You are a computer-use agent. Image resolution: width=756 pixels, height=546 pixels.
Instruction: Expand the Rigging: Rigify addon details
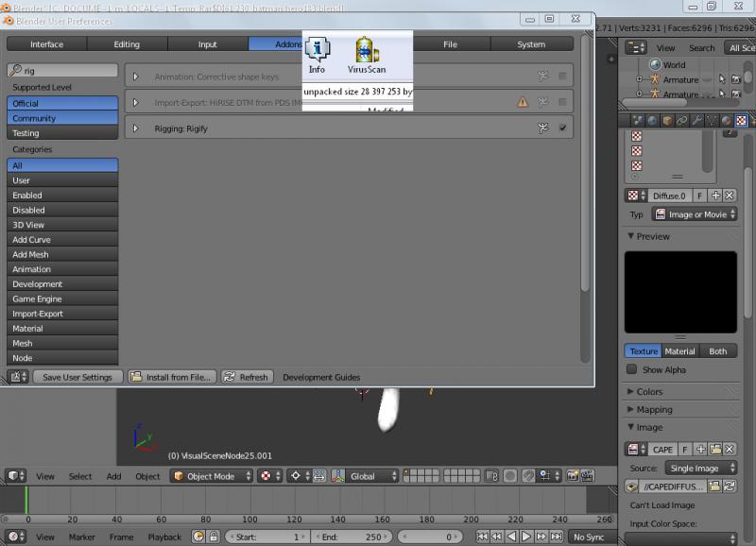click(x=136, y=128)
